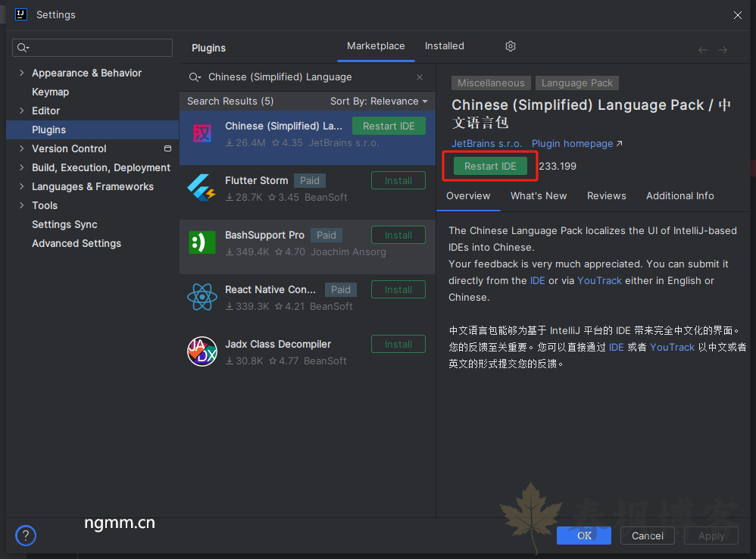Viewport: 756px width, 559px height.
Task: Focus the plugin marketplace search field
Action: 306,77
